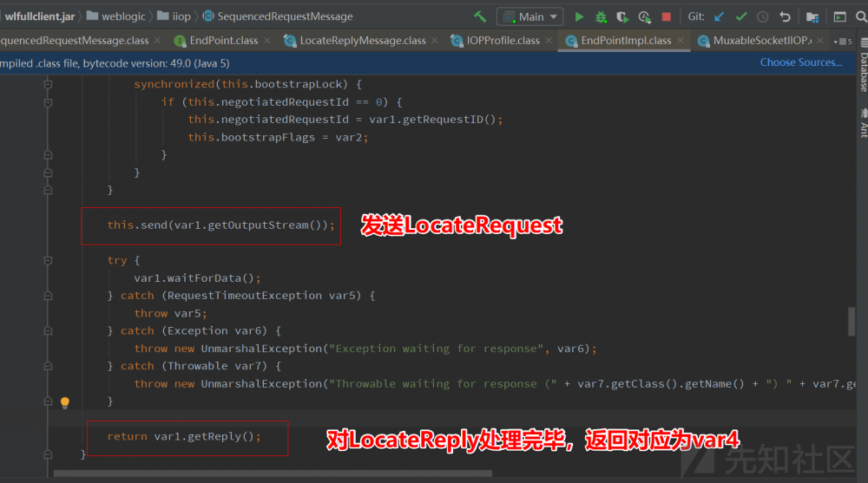
Task: Collapse catch Throwable var7 fold marker
Action: 48,366
